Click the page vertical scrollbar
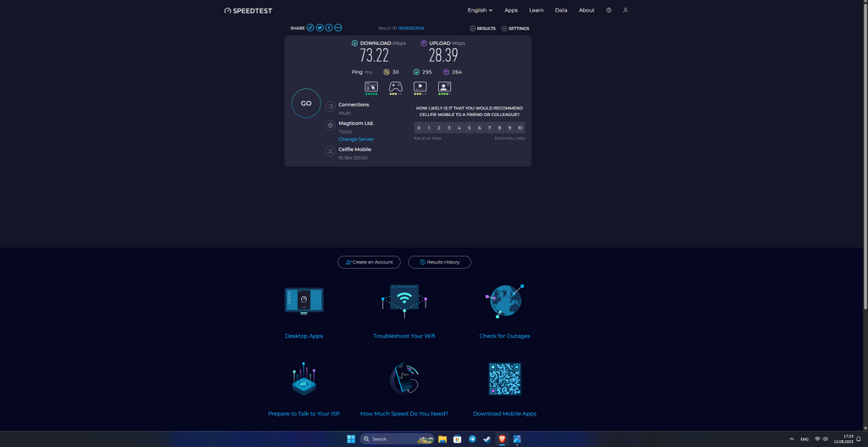This screenshot has width=868, height=447. tap(865, 155)
